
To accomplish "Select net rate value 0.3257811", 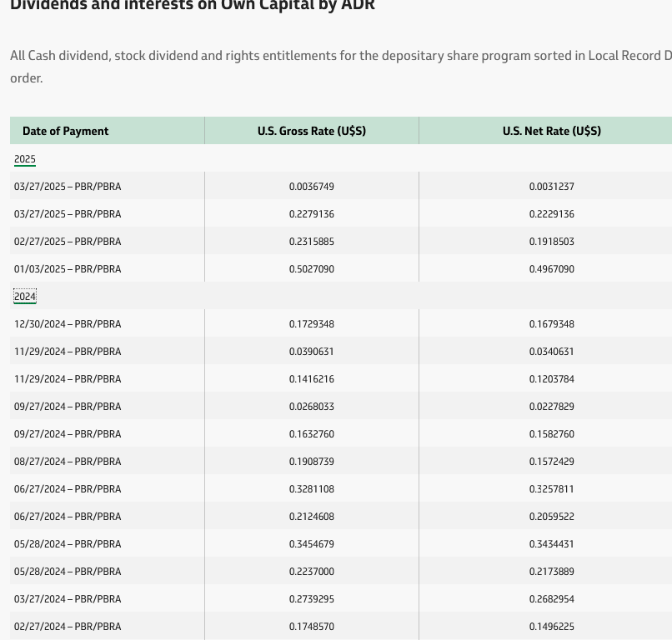I will [552, 489].
